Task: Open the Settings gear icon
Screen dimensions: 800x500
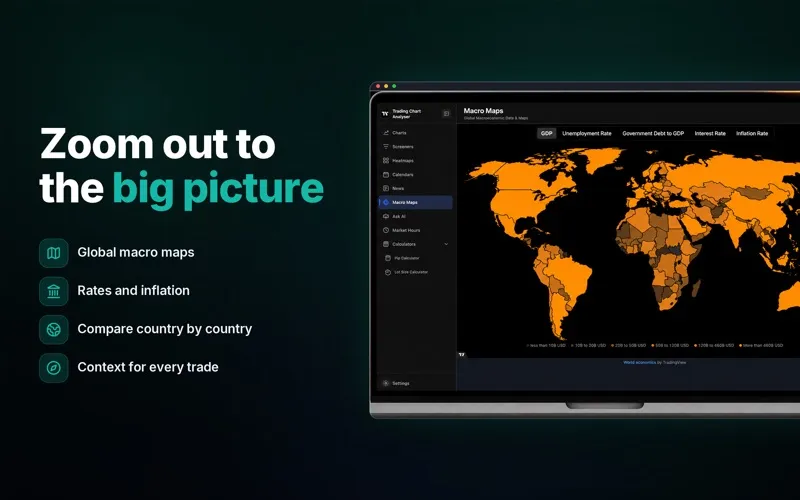Action: click(386, 383)
